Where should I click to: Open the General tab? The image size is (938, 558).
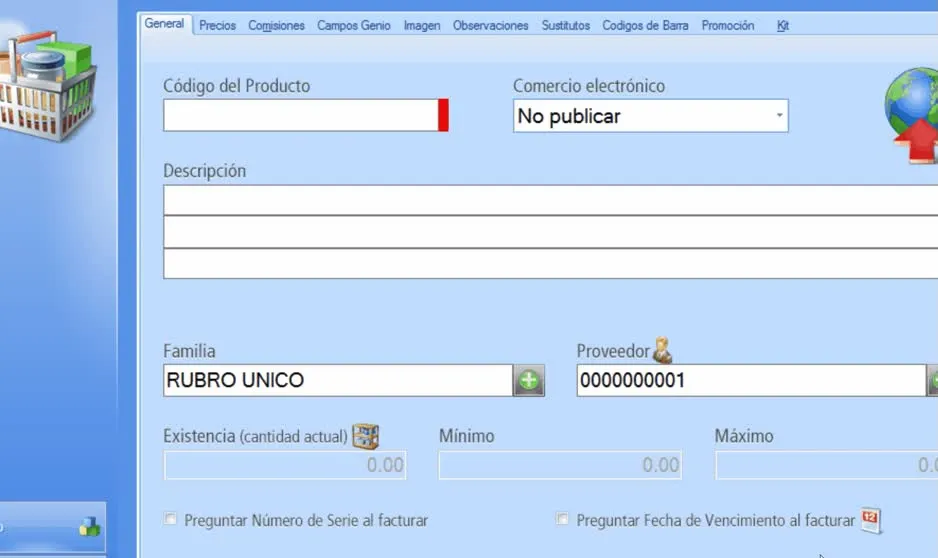(x=165, y=24)
